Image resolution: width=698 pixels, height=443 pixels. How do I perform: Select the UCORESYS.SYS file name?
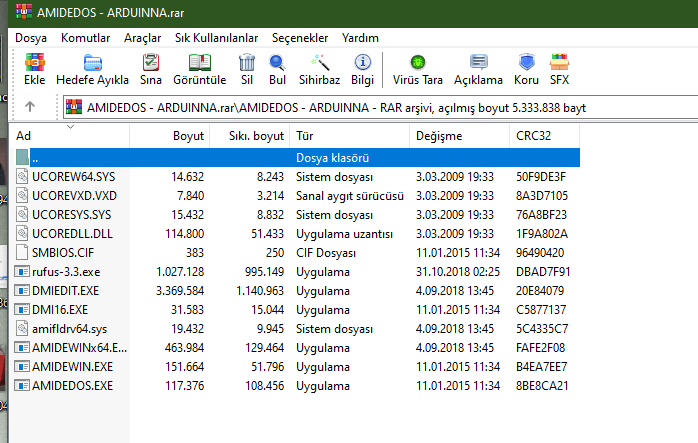click(72, 215)
